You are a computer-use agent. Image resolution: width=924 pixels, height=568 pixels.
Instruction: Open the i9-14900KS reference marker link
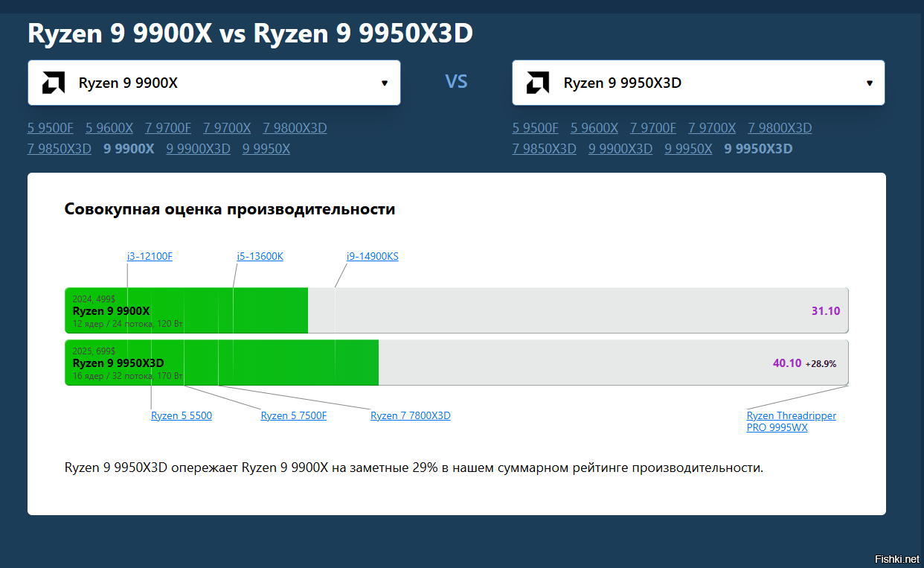373,256
